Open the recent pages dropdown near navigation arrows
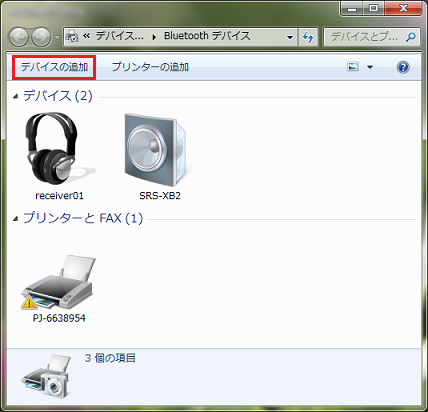 pos(57,37)
